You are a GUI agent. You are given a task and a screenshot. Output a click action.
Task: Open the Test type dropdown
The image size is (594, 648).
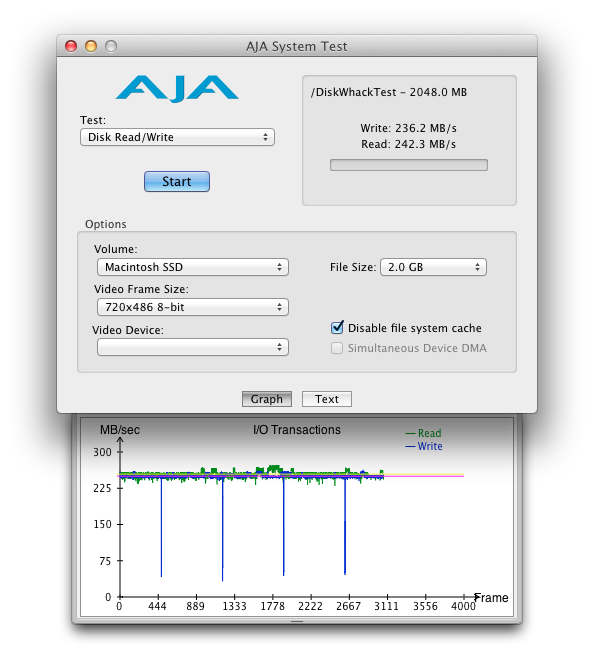(177, 137)
